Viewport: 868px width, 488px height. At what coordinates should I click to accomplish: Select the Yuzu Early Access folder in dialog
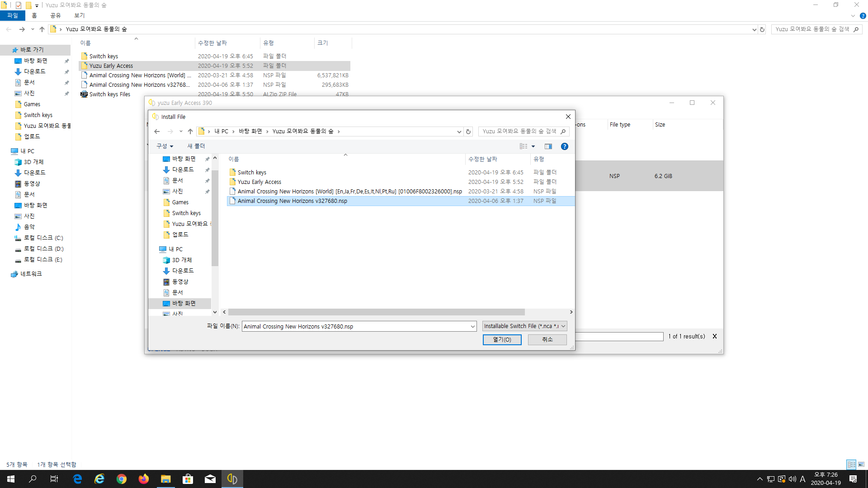pyautogui.click(x=259, y=182)
